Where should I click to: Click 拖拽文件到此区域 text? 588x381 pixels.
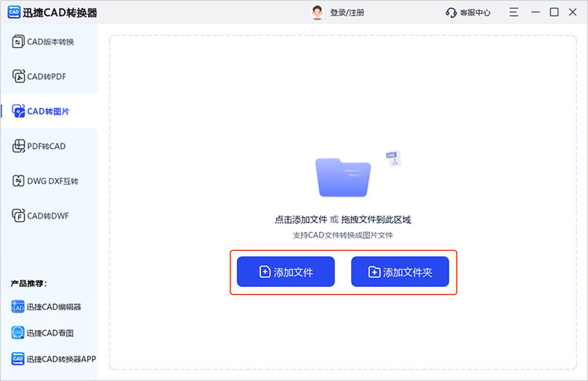click(x=376, y=220)
